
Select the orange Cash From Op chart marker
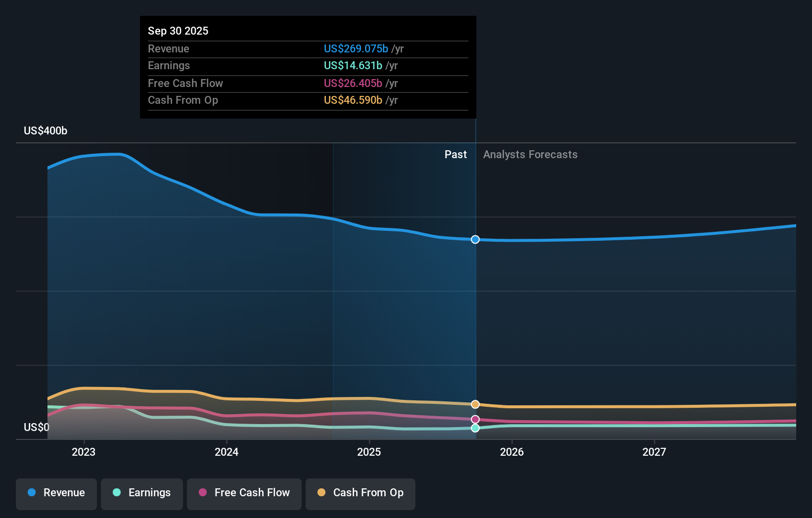tap(475, 404)
